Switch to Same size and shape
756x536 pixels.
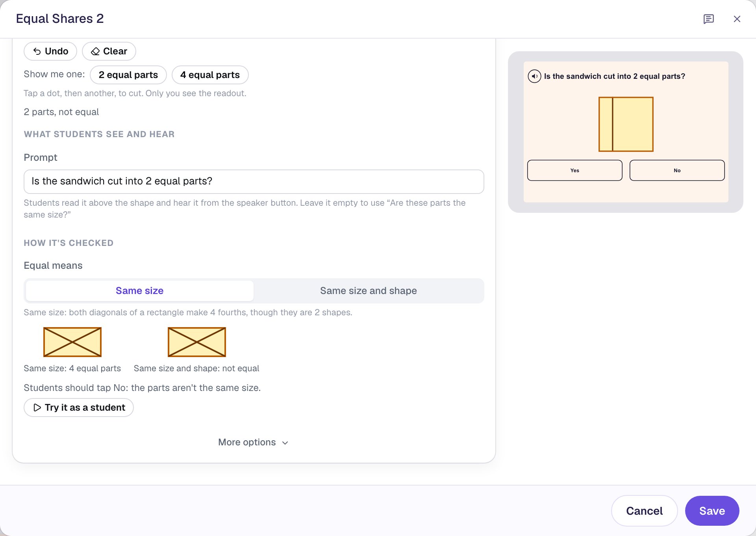[369, 291]
